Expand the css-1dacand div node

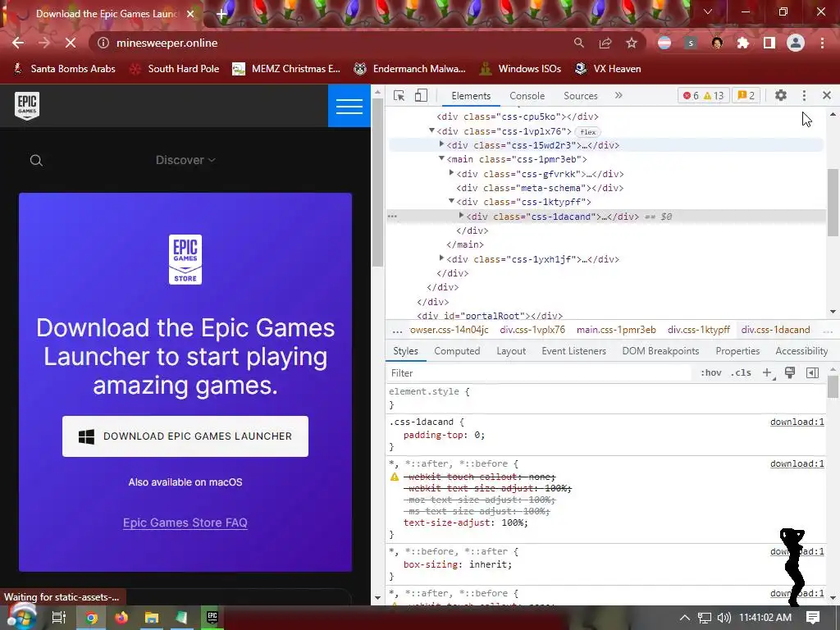[461, 216]
